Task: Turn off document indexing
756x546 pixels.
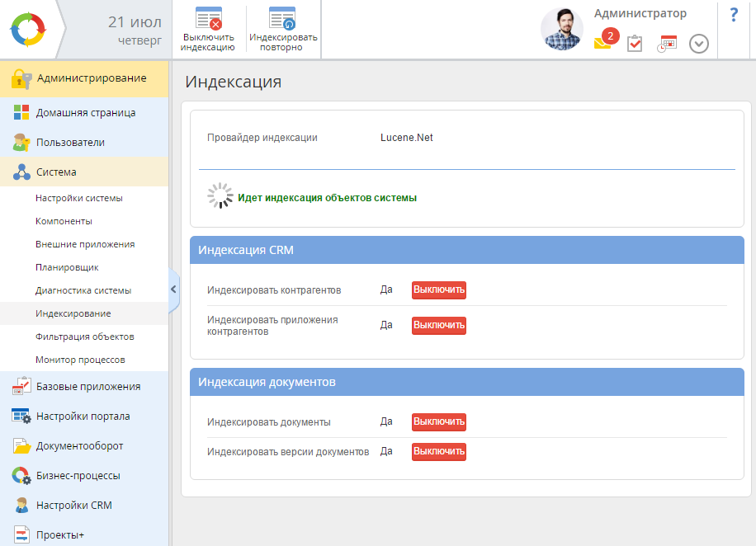Action: click(x=439, y=421)
